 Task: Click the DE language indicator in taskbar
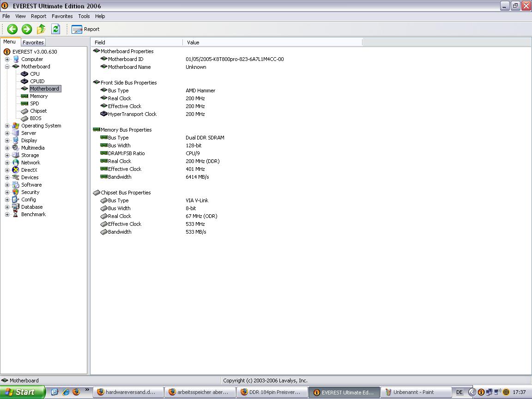coord(459,392)
